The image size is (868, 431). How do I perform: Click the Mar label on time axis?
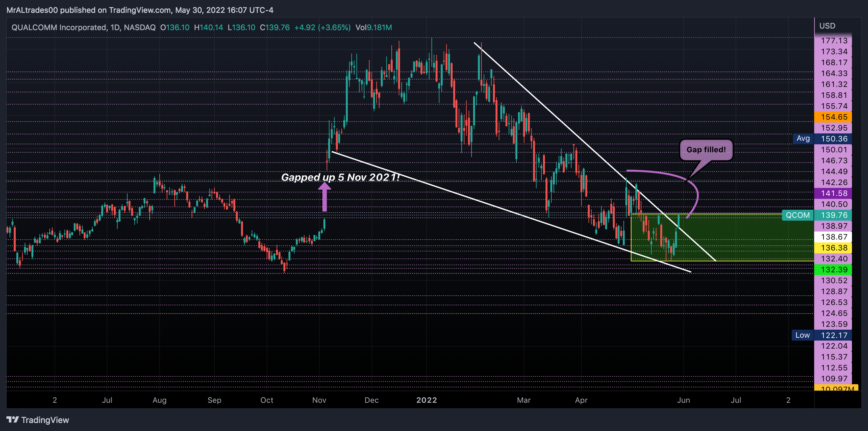524,400
